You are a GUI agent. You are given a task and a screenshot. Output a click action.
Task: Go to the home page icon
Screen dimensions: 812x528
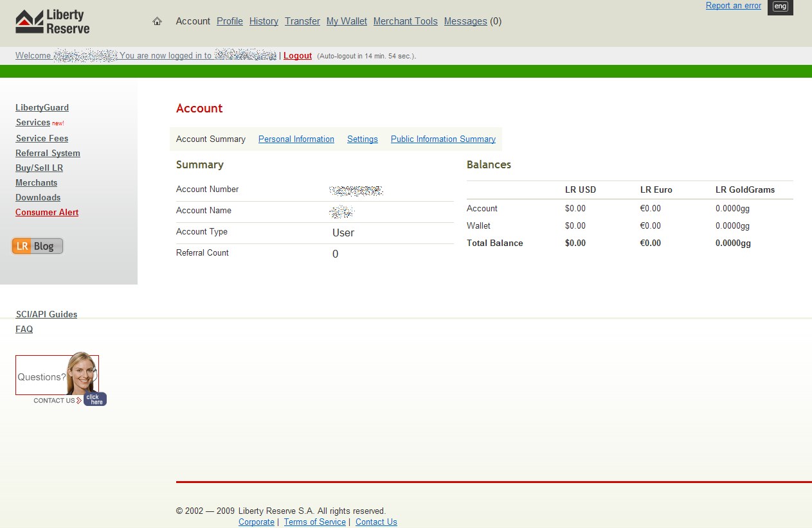point(157,21)
